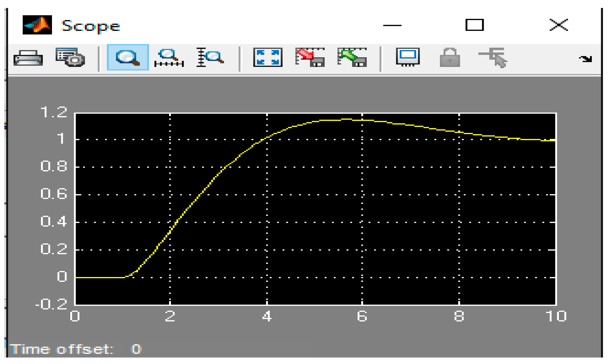This screenshot has width=608, height=364.
Task: Close the Scope window
Action: pyautogui.click(x=559, y=25)
